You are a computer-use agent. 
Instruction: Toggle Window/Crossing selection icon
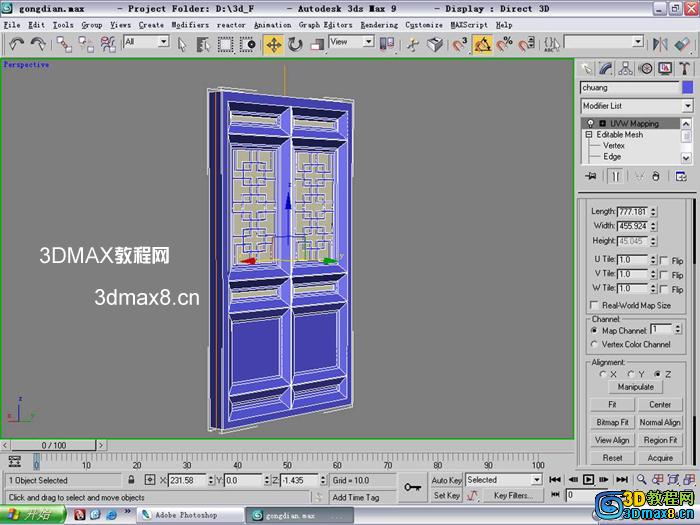pos(247,44)
